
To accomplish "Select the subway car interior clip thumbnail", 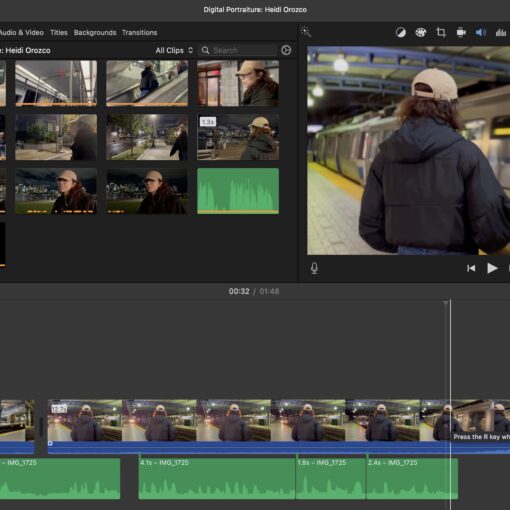I will click(56, 83).
